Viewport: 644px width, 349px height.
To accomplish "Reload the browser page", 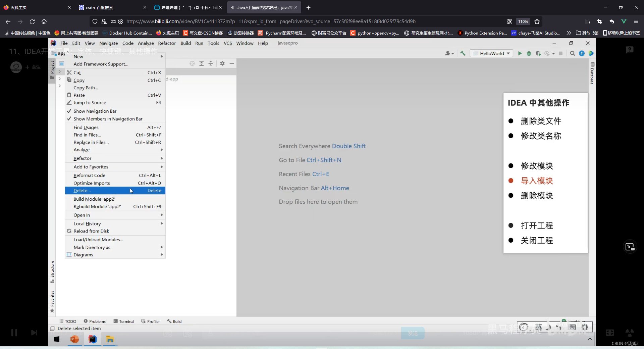I will click(x=32, y=21).
